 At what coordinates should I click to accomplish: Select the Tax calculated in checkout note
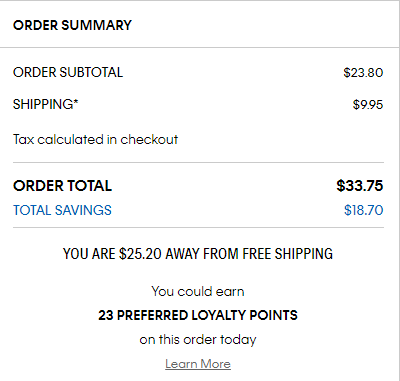coord(95,139)
